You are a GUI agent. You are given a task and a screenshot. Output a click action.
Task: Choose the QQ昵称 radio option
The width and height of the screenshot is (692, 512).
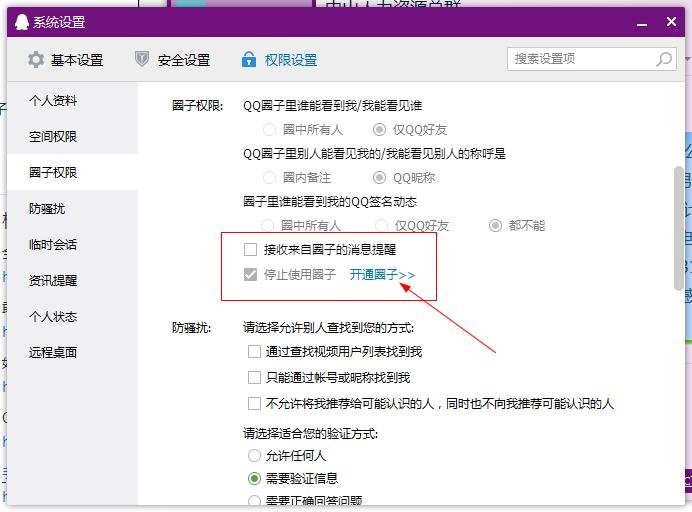pos(379,178)
